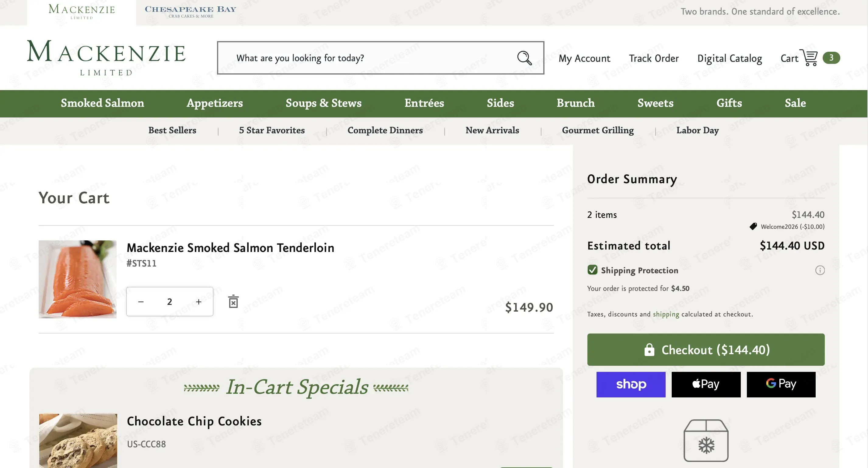Go to 5 Star Favorites
The image size is (868, 468).
point(272,131)
